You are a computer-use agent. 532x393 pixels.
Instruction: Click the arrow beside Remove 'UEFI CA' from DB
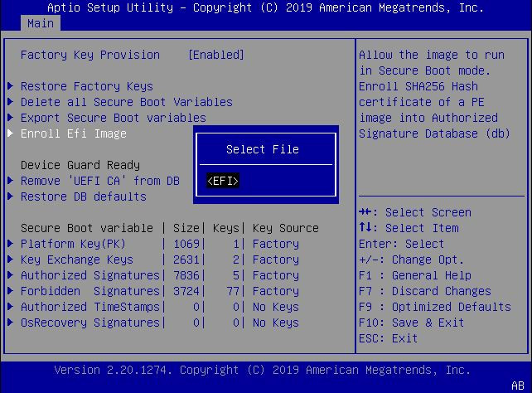(11, 180)
